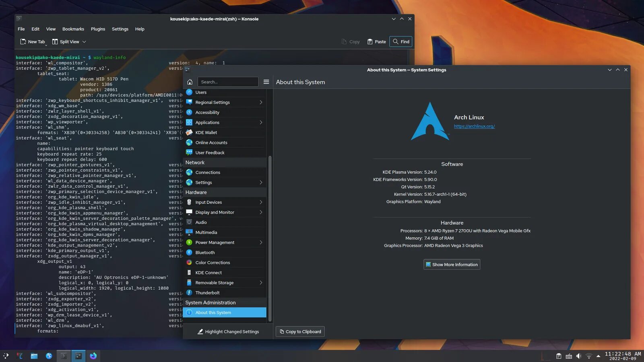The image size is (644, 362).
Task: Open Bluetooth settings in the sidebar
Action: (x=205, y=252)
